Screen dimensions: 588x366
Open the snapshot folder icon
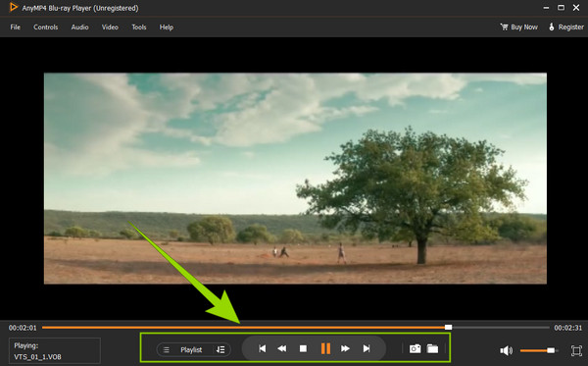tap(432, 348)
